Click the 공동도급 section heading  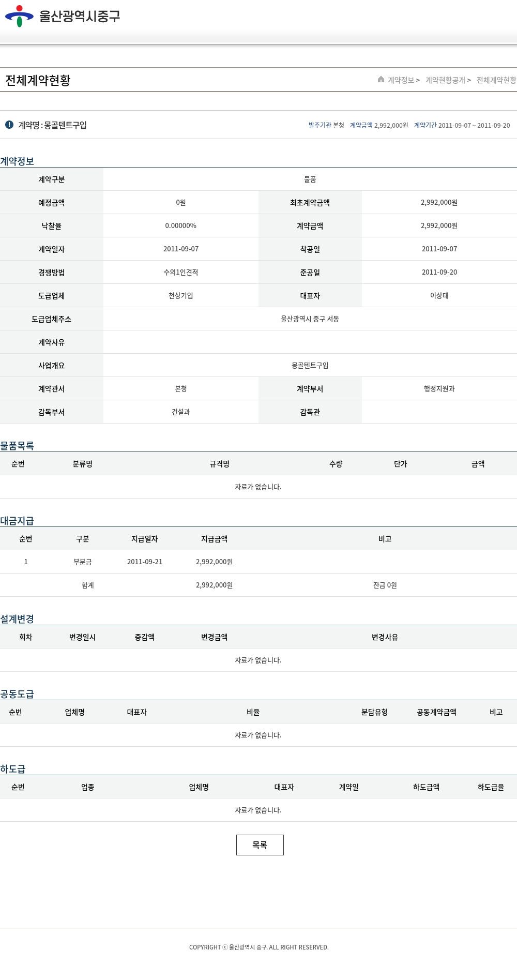[x=17, y=693]
